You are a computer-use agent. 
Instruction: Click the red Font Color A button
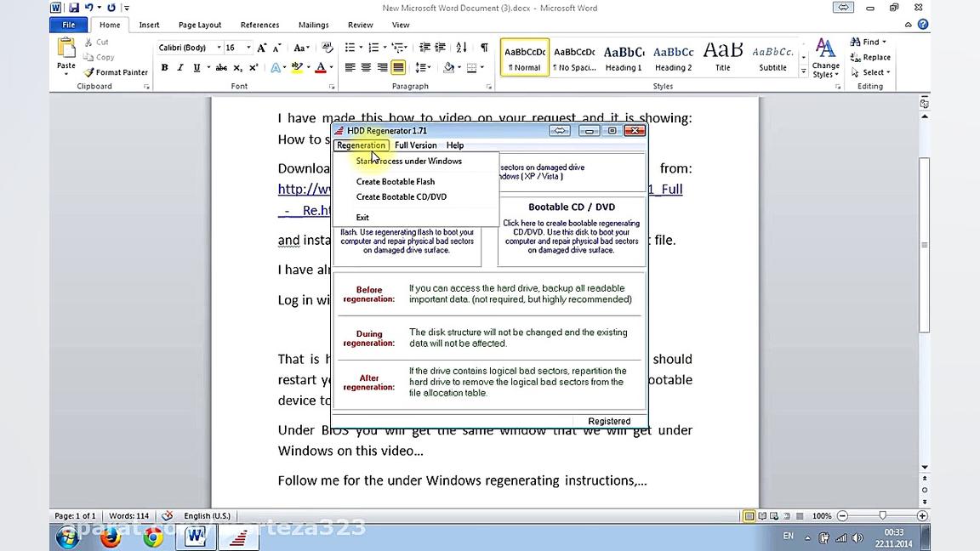pos(321,67)
